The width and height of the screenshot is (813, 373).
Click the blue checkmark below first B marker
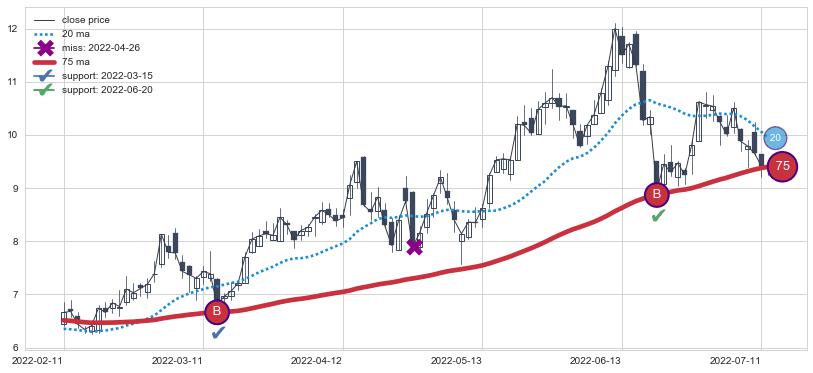click(x=218, y=333)
